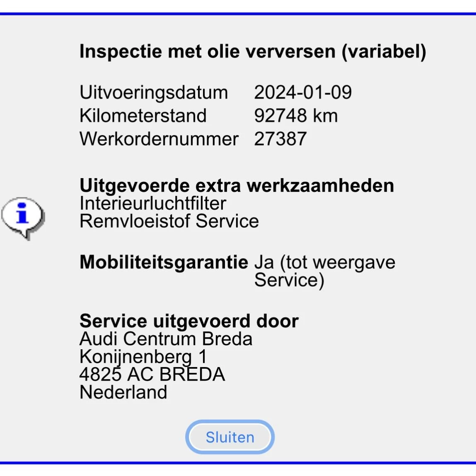
Task: Click the postal code line 4825 AC BREDA
Action: click(152, 375)
